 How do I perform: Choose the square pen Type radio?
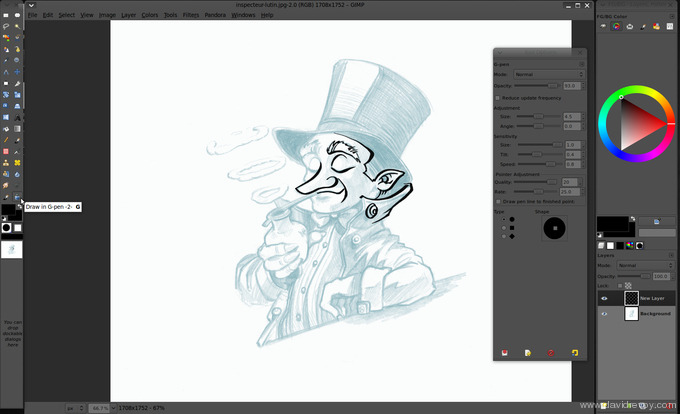(503, 228)
